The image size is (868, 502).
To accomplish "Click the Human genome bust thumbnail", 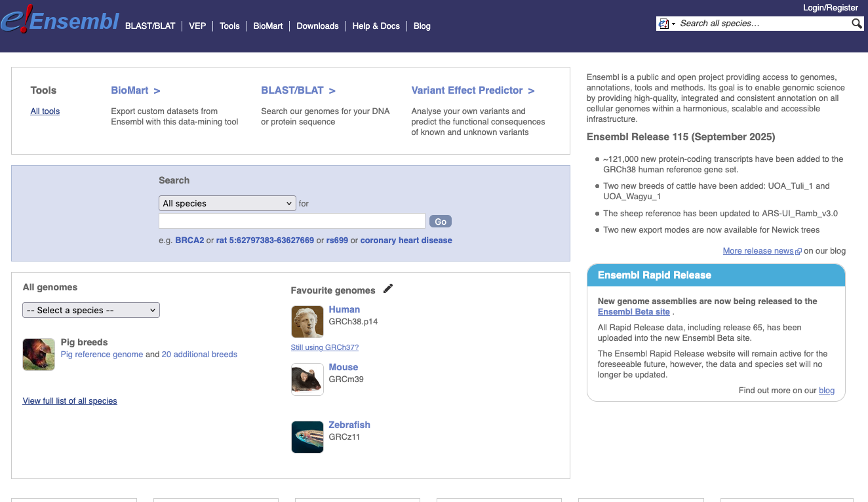I will 307,322.
